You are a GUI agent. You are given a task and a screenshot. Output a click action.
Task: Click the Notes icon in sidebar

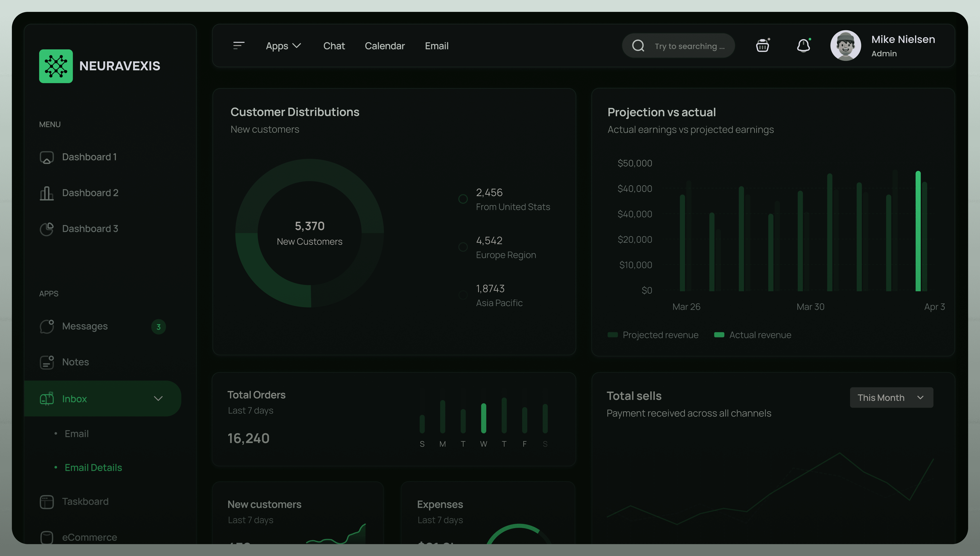47,362
